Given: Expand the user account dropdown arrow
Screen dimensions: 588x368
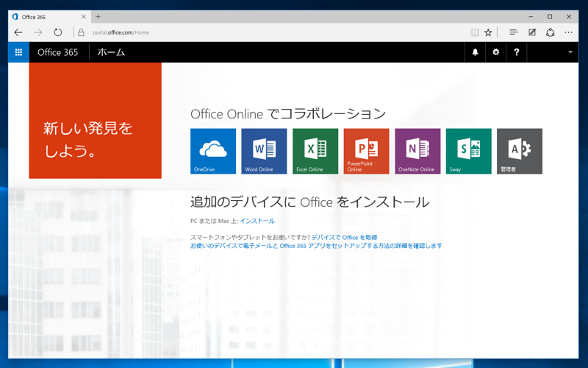Looking at the screenshot, I should pyautogui.click(x=570, y=52).
